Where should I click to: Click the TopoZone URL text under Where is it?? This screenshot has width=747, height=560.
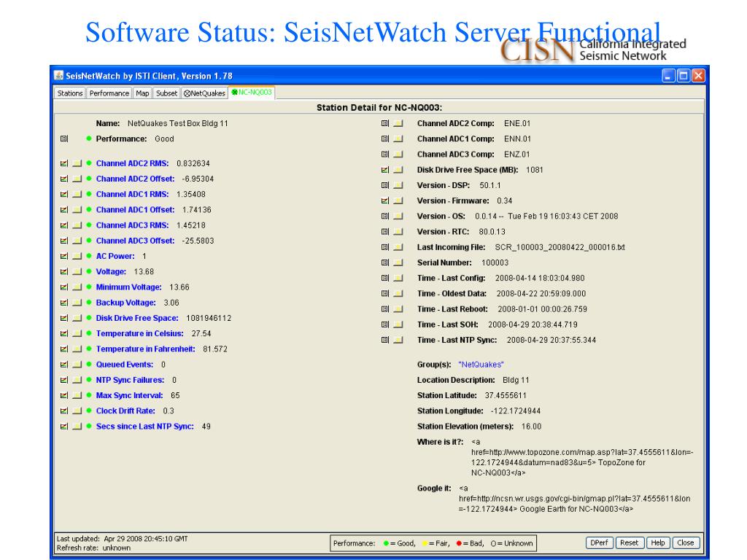click(582, 457)
